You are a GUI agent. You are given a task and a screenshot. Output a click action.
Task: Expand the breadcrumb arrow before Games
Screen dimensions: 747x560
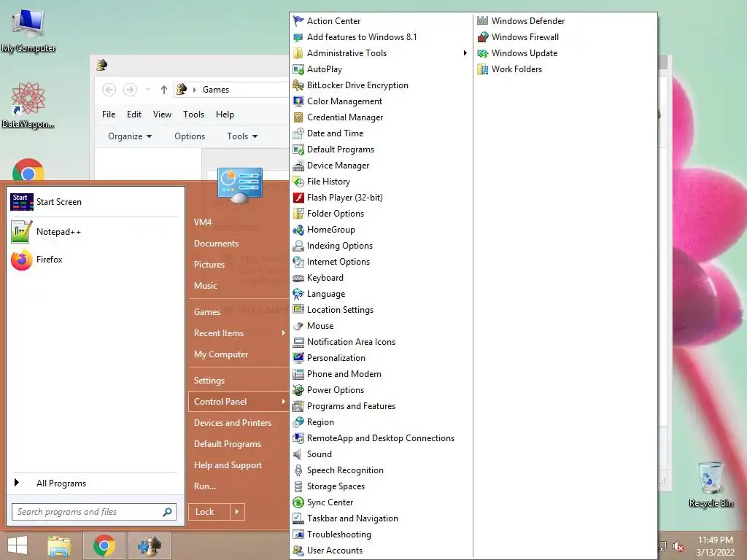(194, 90)
